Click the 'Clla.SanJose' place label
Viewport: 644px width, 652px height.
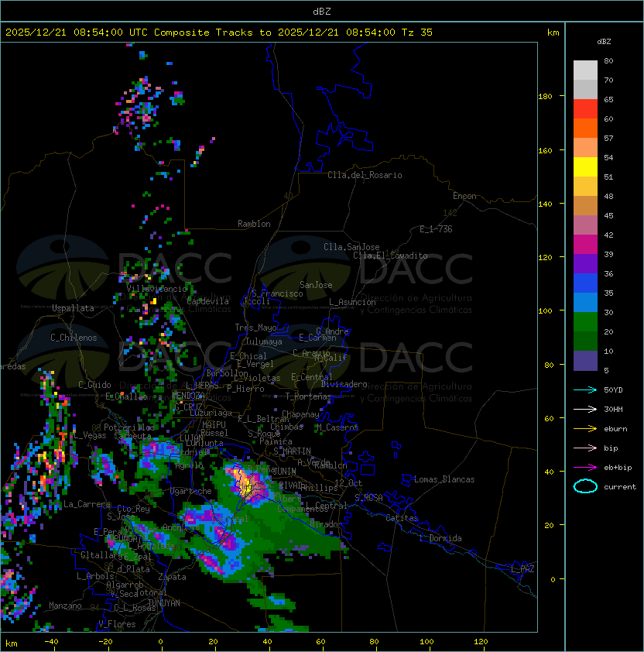tap(351, 247)
